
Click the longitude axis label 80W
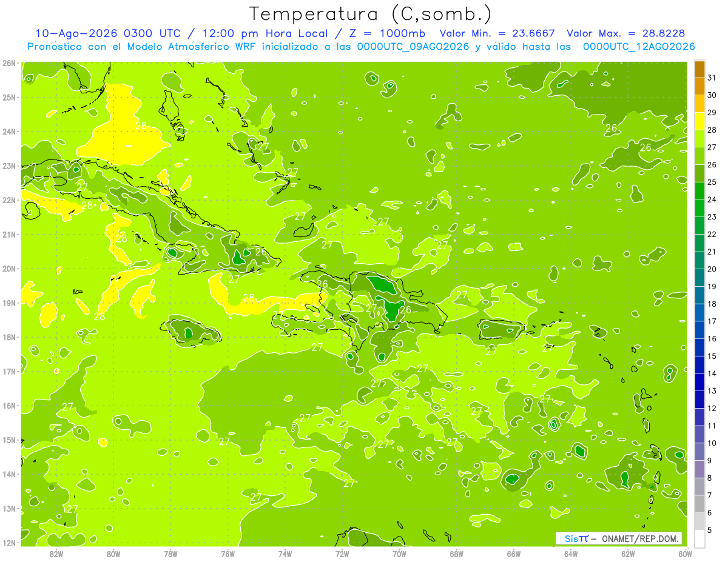pyautogui.click(x=113, y=554)
